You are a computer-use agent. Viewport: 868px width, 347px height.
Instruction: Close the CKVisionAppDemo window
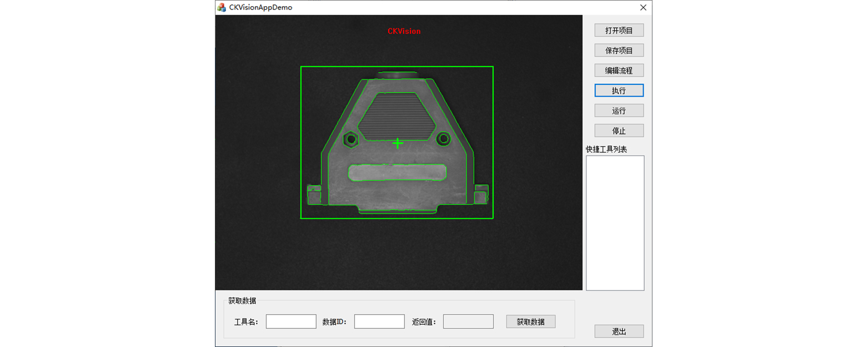643,7
